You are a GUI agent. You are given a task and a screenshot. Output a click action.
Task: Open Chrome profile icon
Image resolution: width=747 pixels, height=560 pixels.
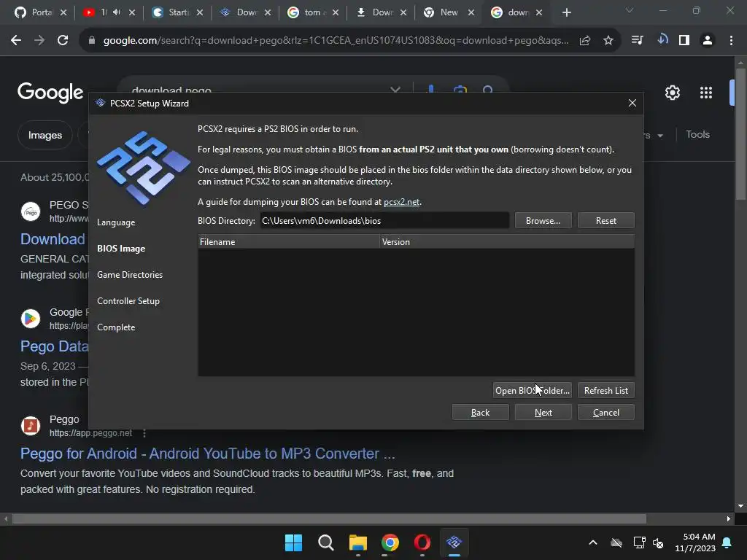click(x=708, y=41)
